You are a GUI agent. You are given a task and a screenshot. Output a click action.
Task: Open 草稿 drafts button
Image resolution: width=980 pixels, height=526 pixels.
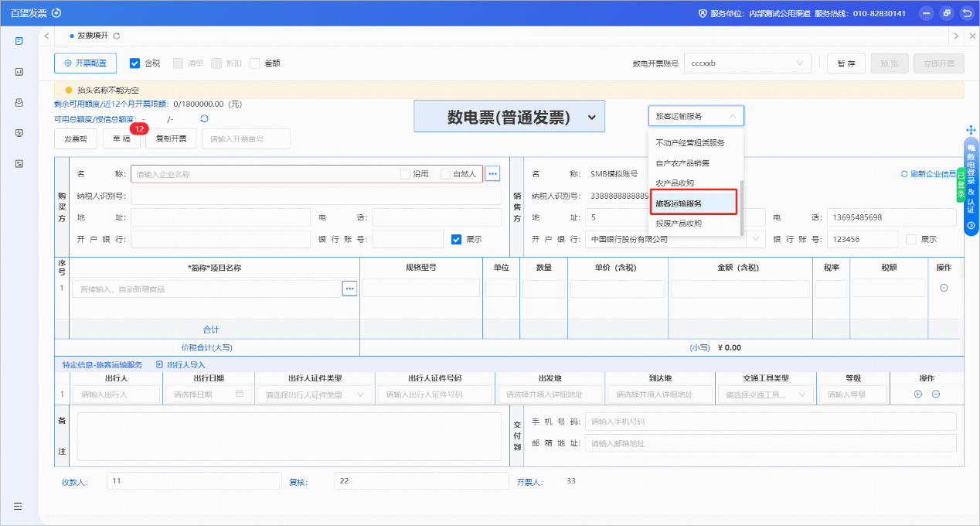pos(121,138)
